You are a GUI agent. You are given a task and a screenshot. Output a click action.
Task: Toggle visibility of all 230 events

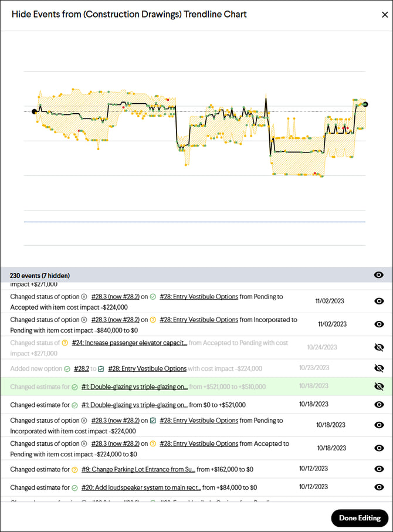(x=379, y=275)
